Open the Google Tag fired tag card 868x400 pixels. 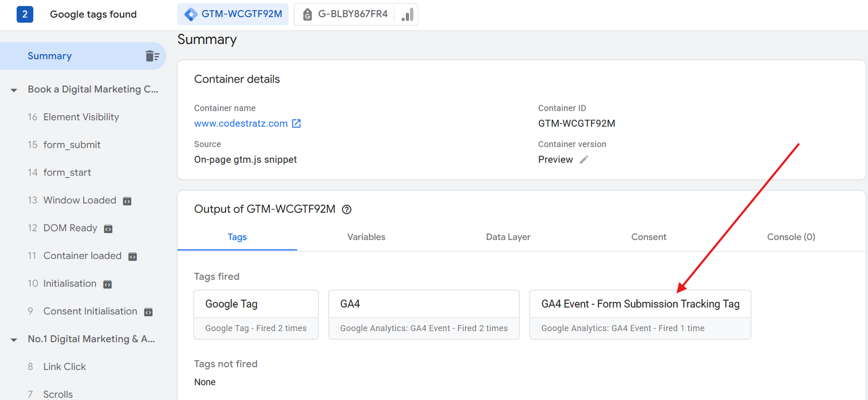[x=256, y=315]
